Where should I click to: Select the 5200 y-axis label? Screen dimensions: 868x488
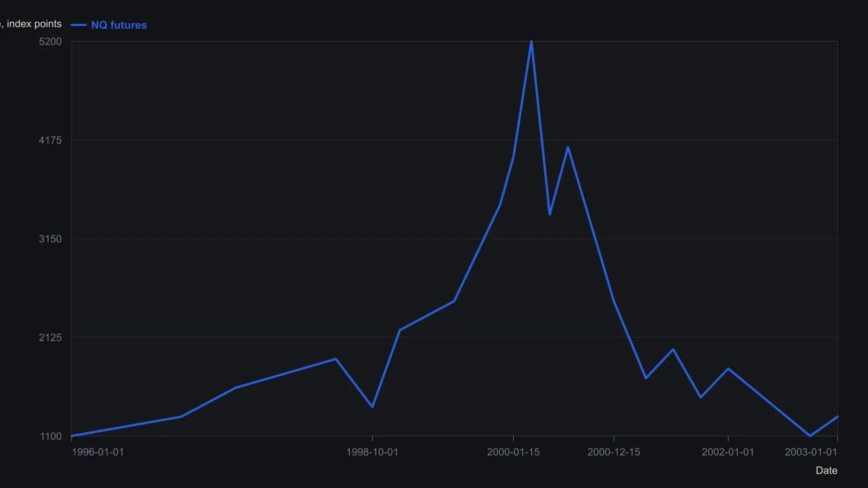pyautogui.click(x=50, y=41)
